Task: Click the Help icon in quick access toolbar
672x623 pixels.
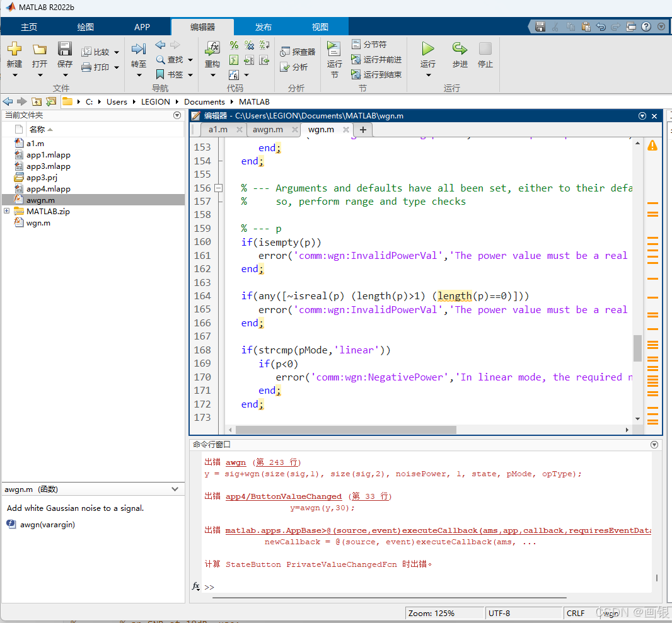Action: [646, 26]
